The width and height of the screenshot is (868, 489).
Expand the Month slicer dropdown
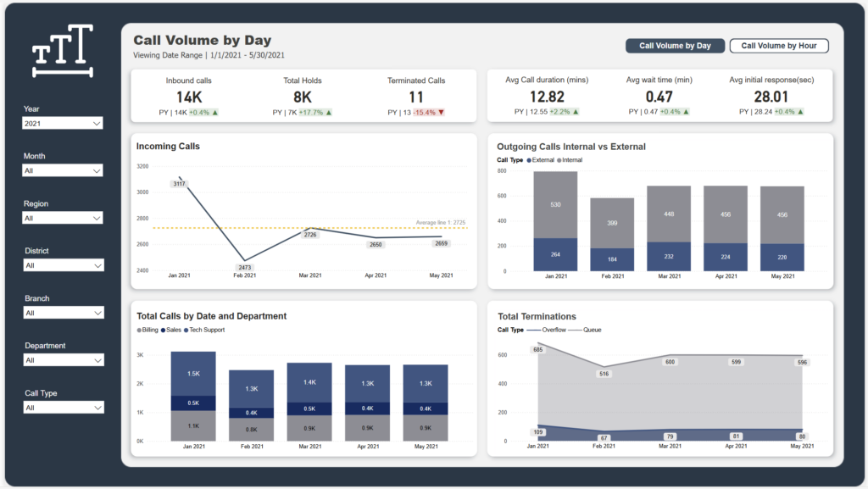click(x=64, y=171)
